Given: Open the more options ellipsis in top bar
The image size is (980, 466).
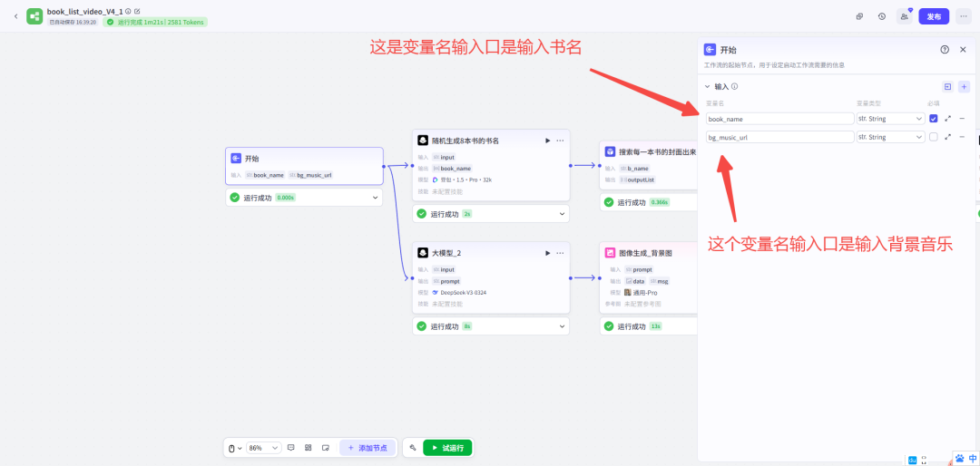Looking at the screenshot, I should 963,16.
